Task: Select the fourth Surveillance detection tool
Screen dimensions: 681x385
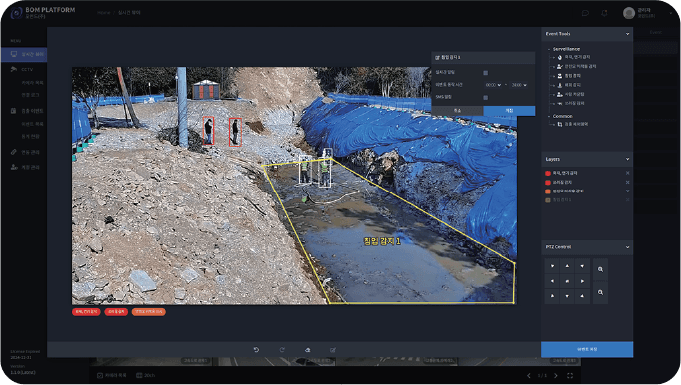Action: tap(569, 85)
